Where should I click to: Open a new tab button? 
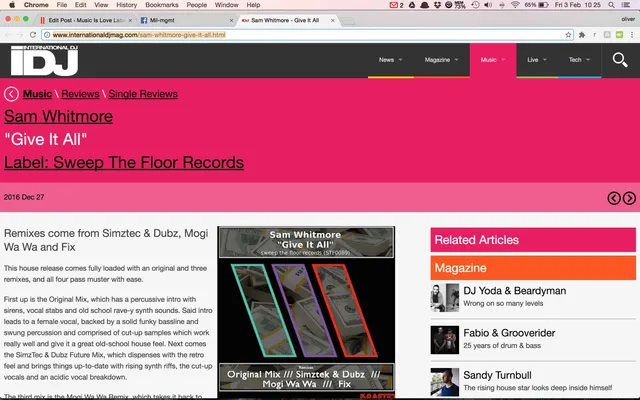(348, 21)
